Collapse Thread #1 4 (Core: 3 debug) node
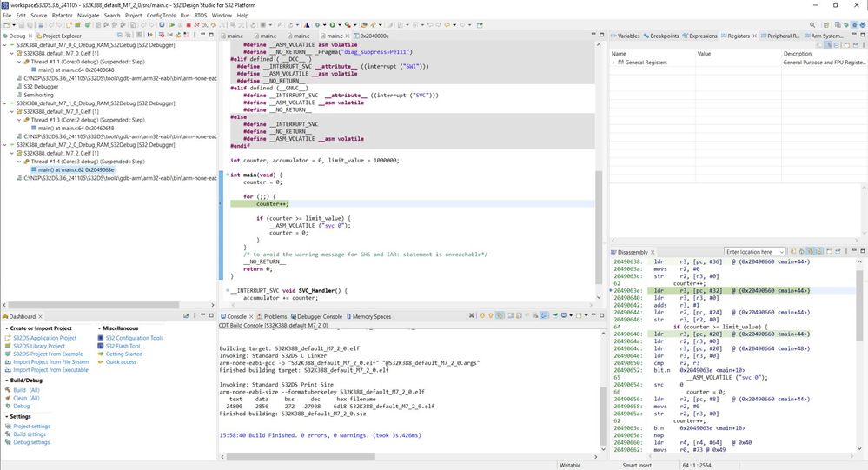 click(19, 162)
